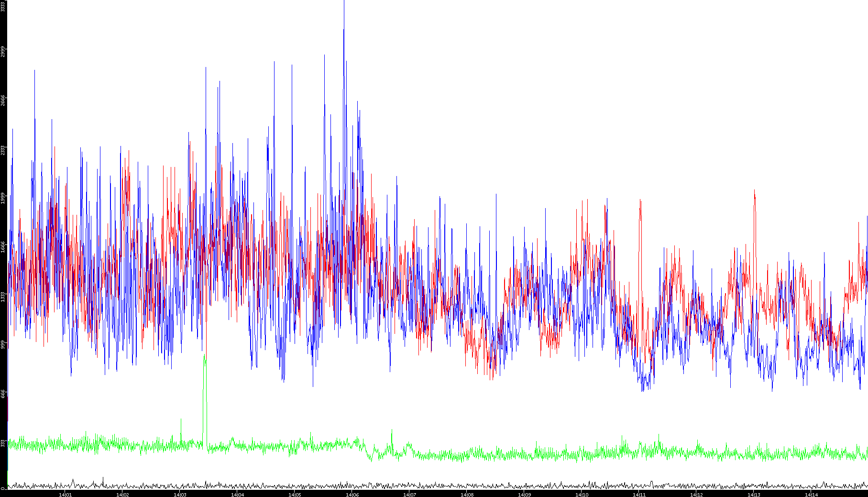Click the 1333 value on the vertical axis
Image resolution: width=868 pixels, height=497 pixels.
pyautogui.click(x=3, y=297)
